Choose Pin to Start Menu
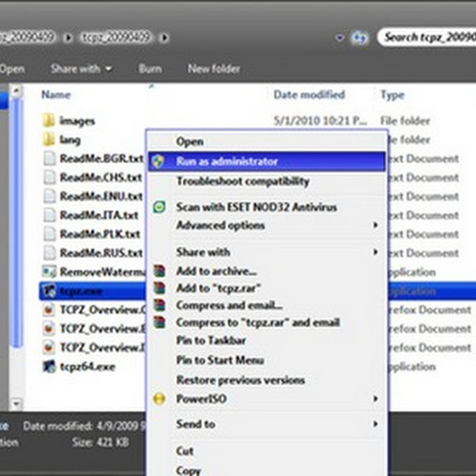476x476 pixels. point(267,360)
